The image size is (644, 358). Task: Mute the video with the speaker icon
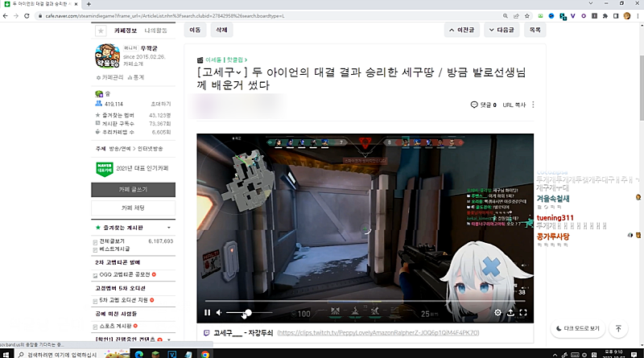point(219,312)
